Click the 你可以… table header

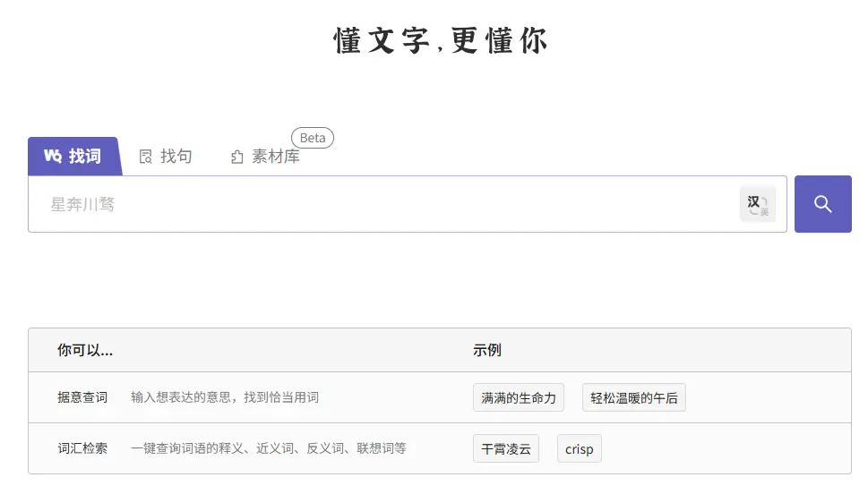point(85,350)
